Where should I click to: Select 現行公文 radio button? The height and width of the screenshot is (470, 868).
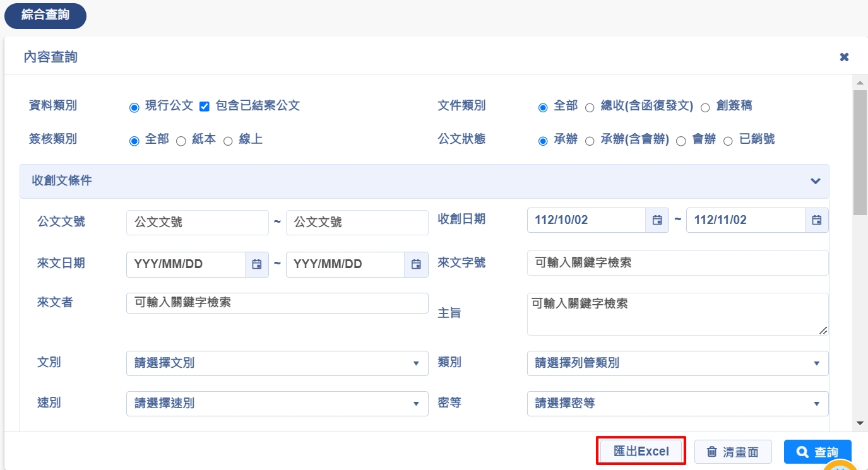(x=134, y=107)
